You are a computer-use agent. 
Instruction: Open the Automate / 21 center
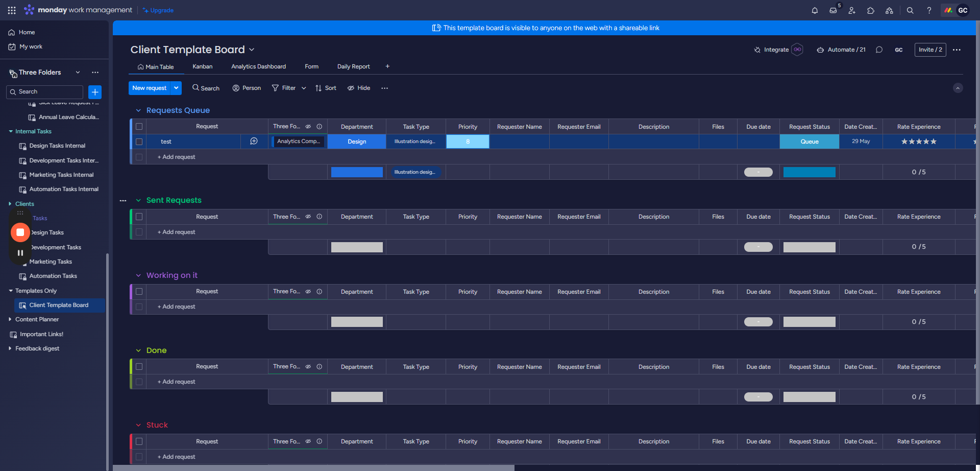(x=841, y=50)
